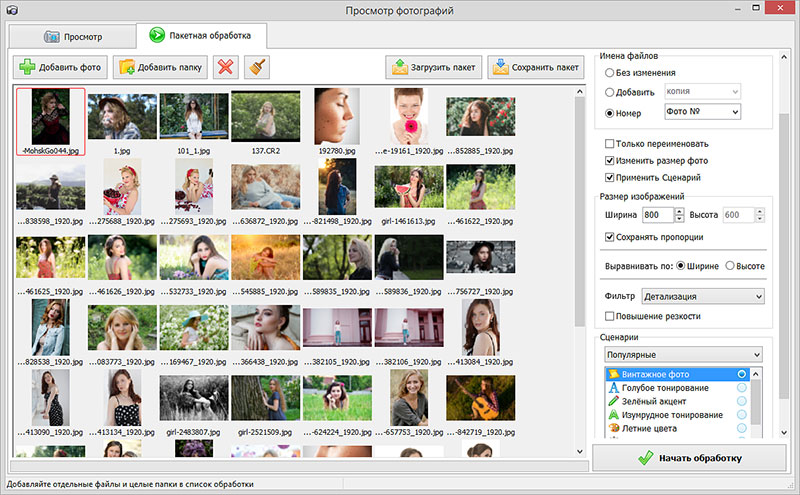This screenshot has height=495, width=800.
Task: Click the broom clear list icon
Action: point(257,67)
